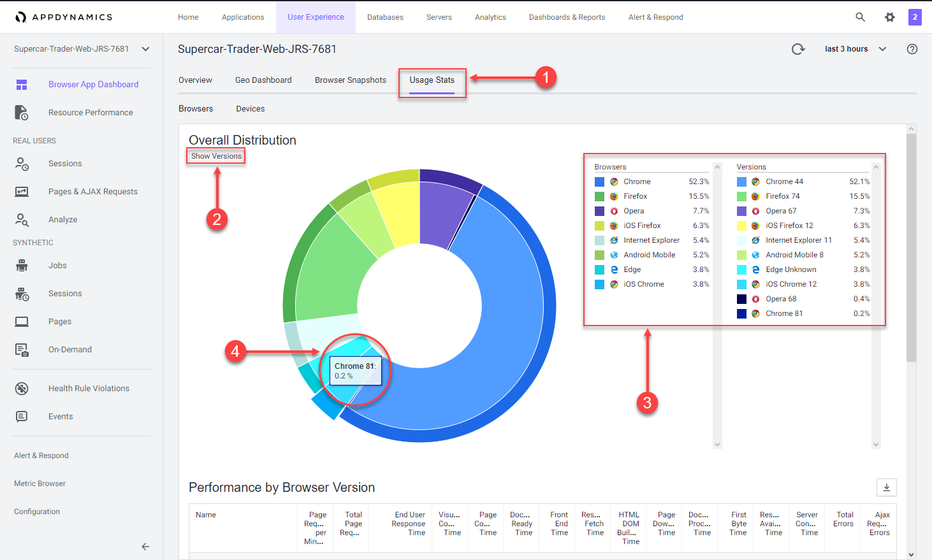Click the Browsers list scroll down arrow
Image resolution: width=932 pixels, height=560 pixels.
718,445
